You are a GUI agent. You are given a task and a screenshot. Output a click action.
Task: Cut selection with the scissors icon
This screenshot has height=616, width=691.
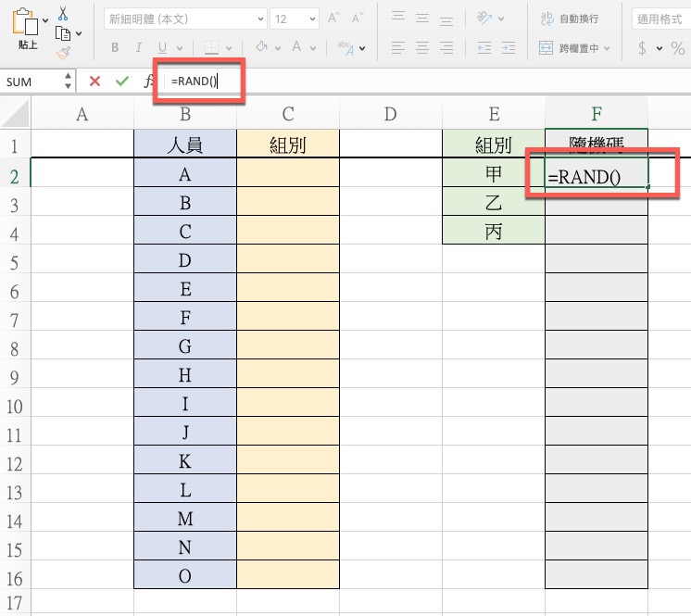(63, 13)
